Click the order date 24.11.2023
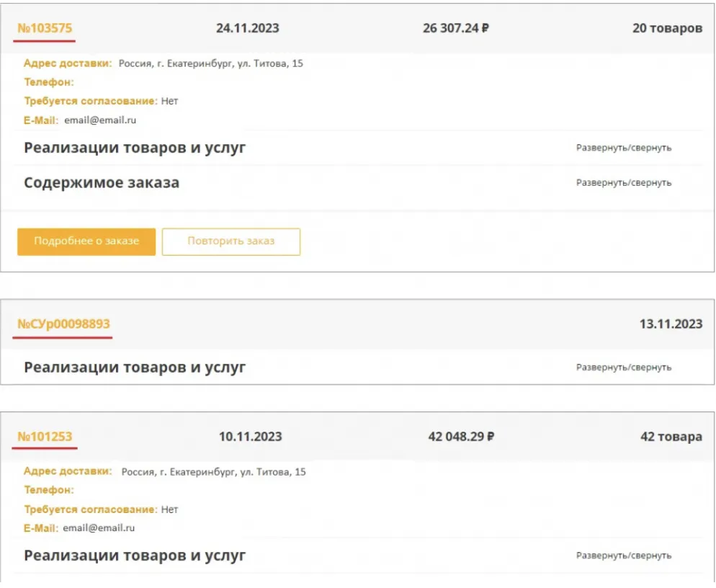This screenshot has height=588, width=716. coord(248,29)
